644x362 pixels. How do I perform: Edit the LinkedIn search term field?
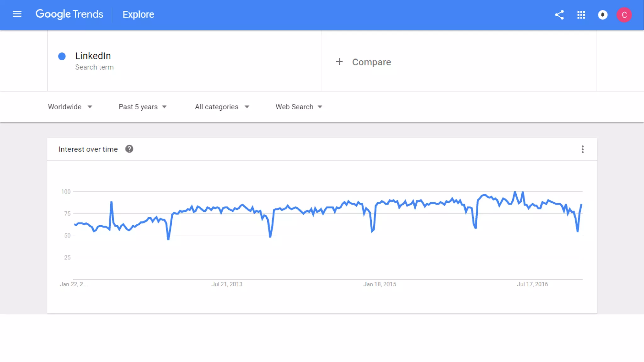(93, 56)
